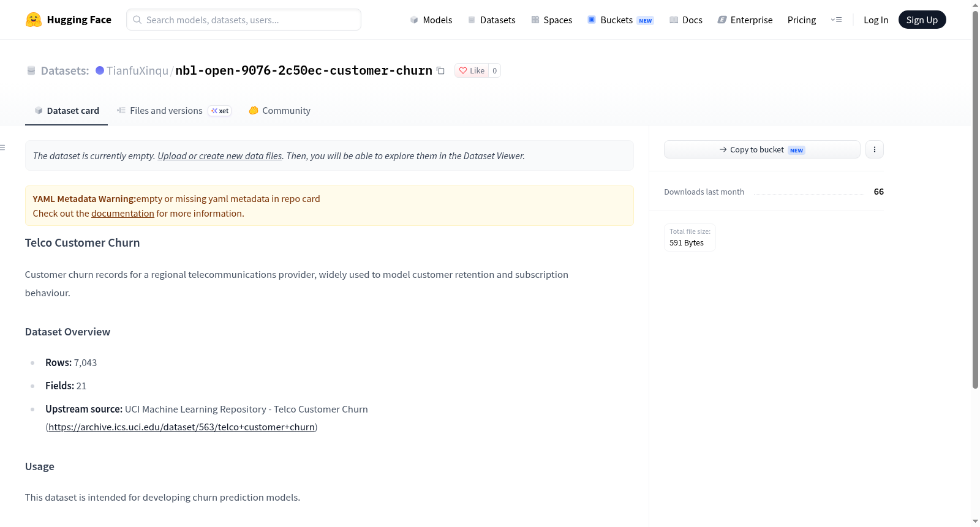Open the YAML documentation link
Screen dimensions: 980x527
pyautogui.click(x=123, y=214)
